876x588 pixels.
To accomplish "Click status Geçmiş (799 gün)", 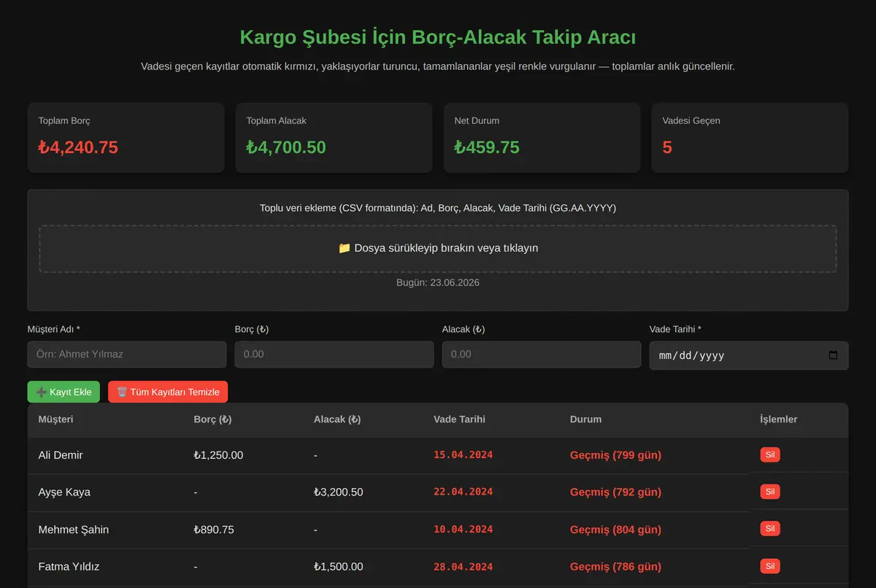I will coord(615,455).
